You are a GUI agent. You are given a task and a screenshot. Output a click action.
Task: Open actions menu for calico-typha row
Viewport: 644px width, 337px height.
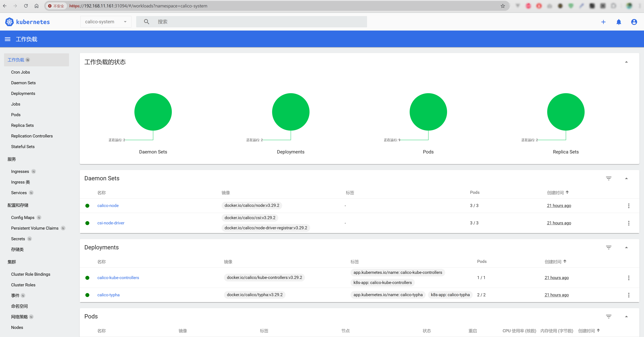point(628,295)
